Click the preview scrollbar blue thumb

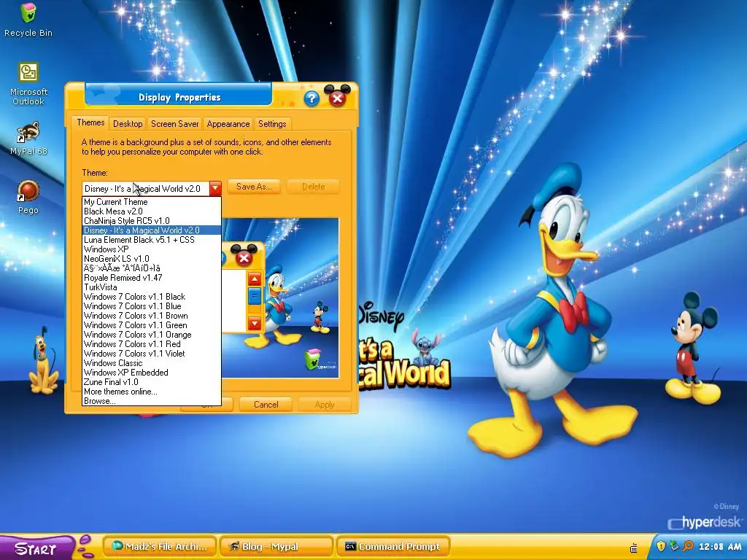click(255, 297)
